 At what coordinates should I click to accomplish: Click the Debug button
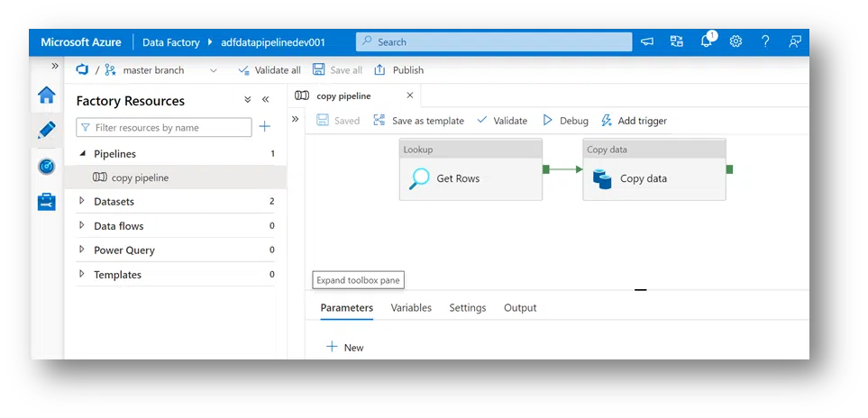[x=565, y=121]
